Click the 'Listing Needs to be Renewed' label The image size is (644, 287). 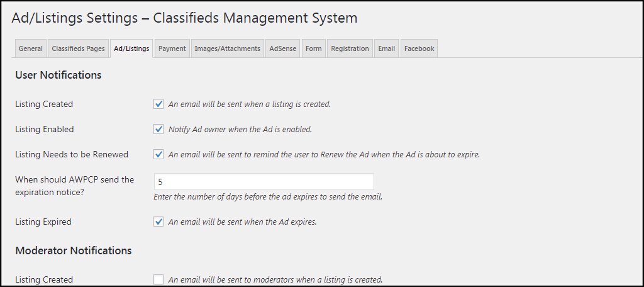tap(72, 155)
